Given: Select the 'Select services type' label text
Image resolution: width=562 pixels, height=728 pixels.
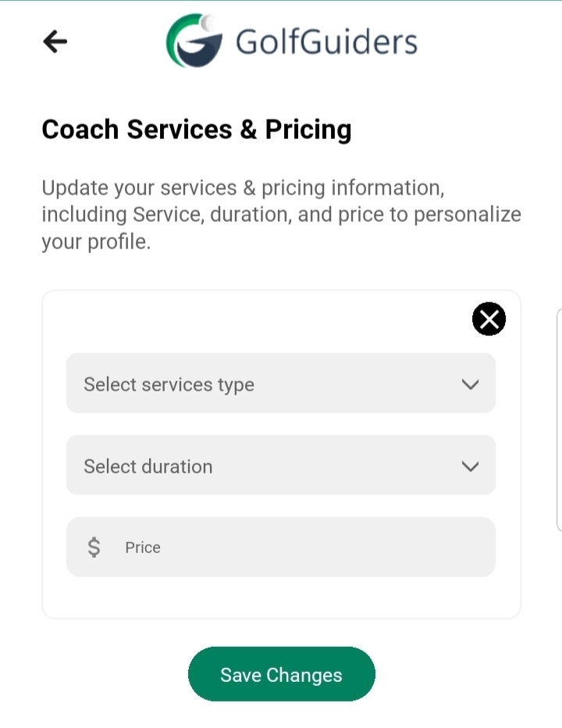Looking at the screenshot, I should (x=169, y=384).
